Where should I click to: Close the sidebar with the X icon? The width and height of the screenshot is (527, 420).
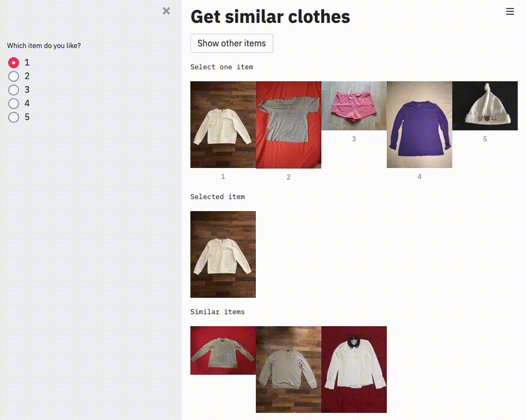[166, 11]
